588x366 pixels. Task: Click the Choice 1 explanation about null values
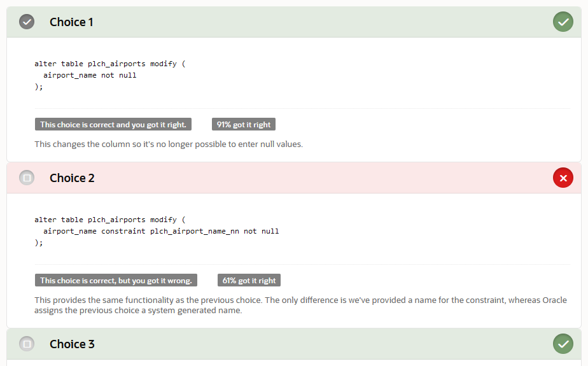coord(169,144)
